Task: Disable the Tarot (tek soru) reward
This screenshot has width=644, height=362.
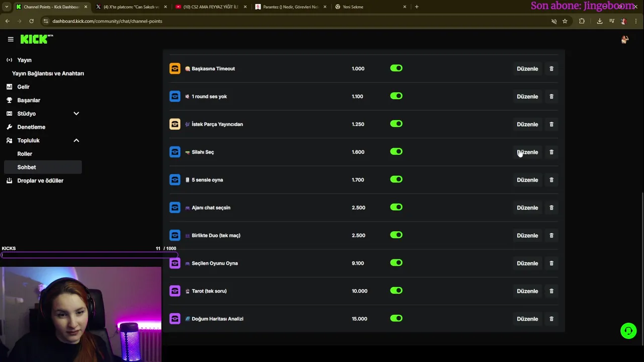Action: pyautogui.click(x=396, y=291)
